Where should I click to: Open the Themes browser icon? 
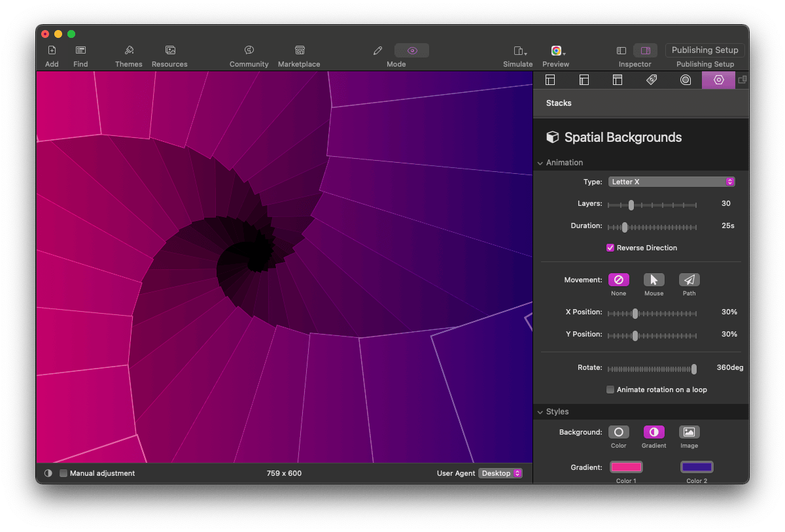[x=129, y=50]
